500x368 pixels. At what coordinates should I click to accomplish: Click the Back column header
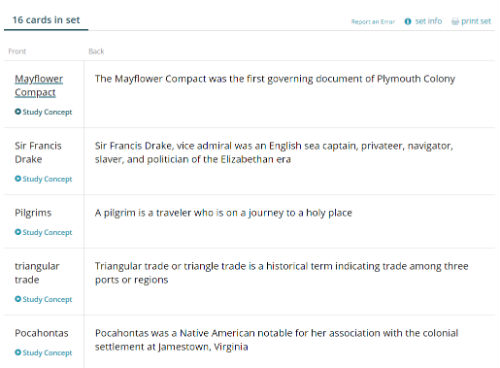click(x=96, y=51)
